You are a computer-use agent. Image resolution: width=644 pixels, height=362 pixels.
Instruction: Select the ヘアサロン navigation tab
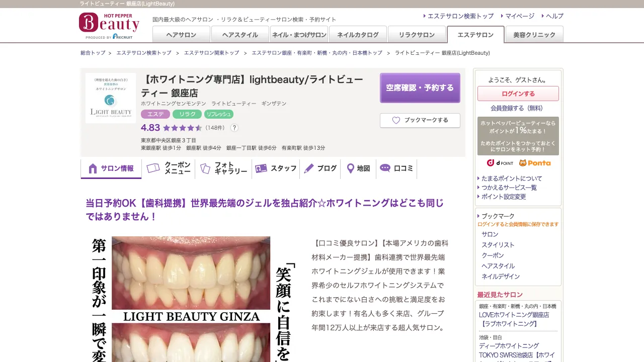click(x=181, y=34)
